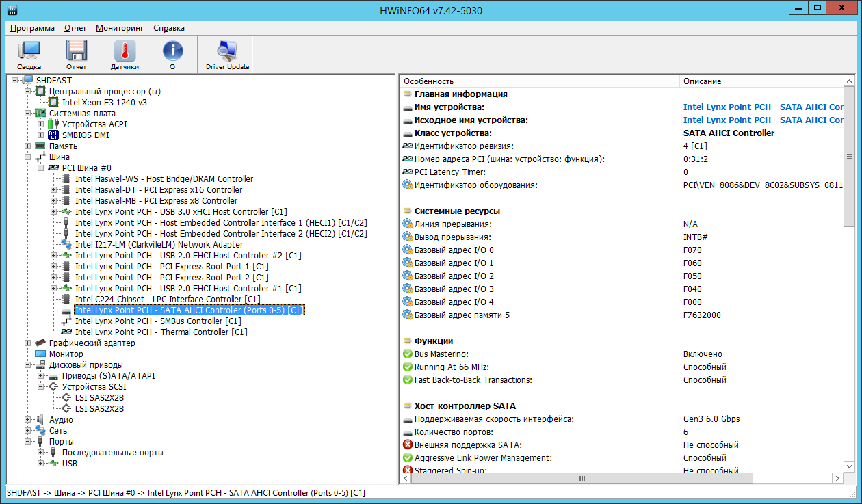This screenshot has width=862, height=504.
Task: Open Датчики sensors thermometer icon
Action: 125,51
